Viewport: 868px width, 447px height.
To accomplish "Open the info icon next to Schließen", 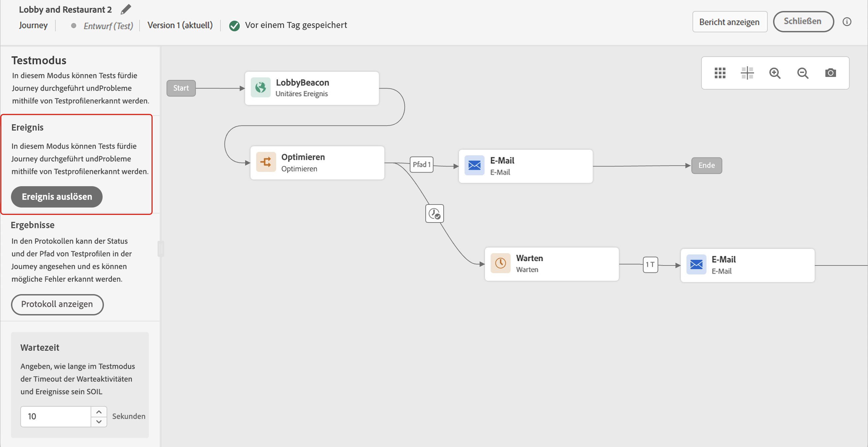I will 847,22.
